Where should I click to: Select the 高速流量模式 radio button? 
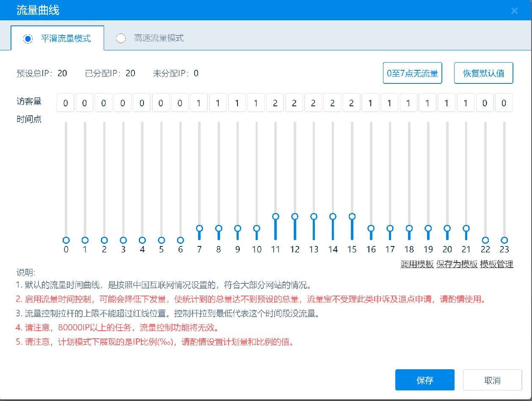tap(121, 39)
